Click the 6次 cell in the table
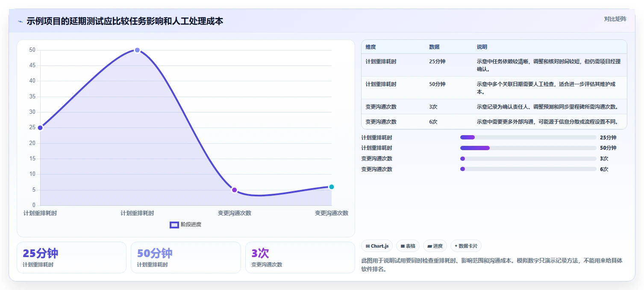 pyautogui.click(x=433, y=122)
